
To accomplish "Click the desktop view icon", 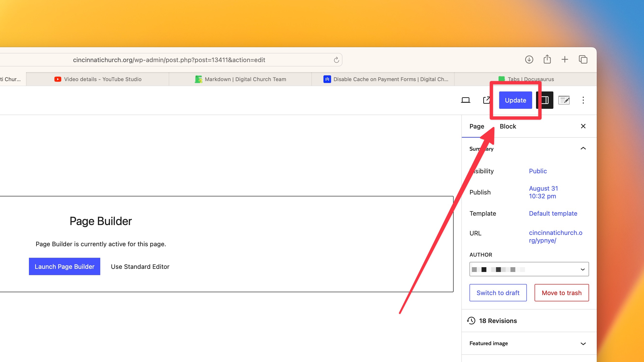I will click(466, 100).
